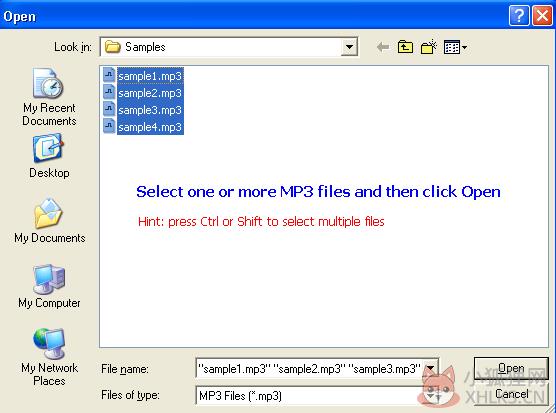Image resolution: width=556 pixels, height=413 pixels.
Task: Select My Computer in places bar
Action: [49, 286]
